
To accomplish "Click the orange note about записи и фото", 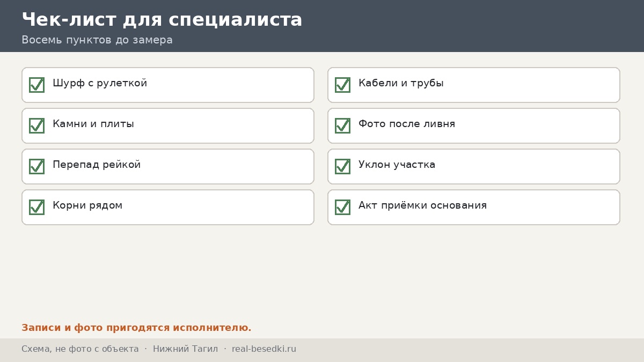I will (x=136, y=328).
